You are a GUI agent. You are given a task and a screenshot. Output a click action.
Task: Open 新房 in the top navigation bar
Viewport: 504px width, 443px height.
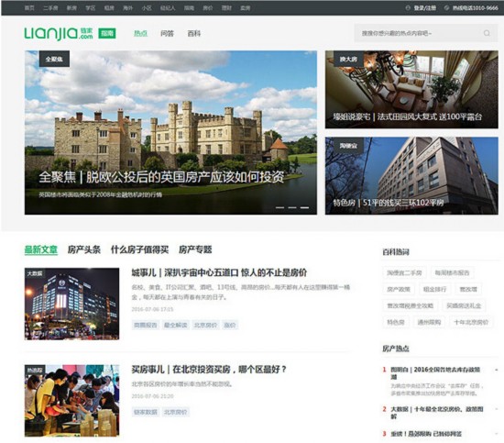71,7
